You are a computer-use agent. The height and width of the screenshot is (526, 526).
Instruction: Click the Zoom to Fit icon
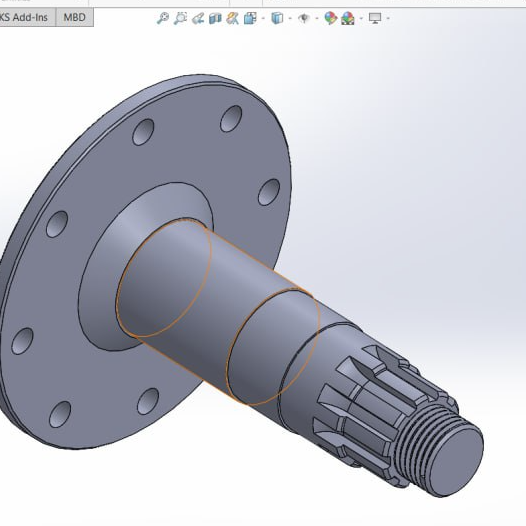(x=163, y=18)
